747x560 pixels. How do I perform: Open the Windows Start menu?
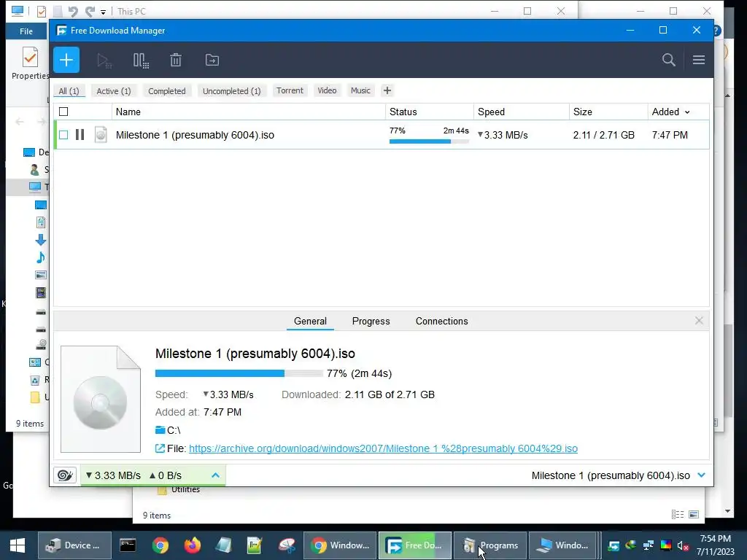[18, 545]
